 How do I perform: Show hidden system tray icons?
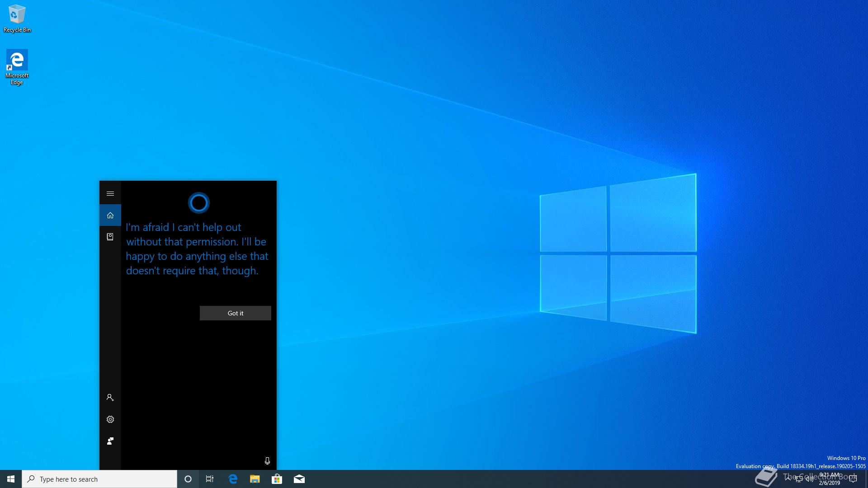(x=788, y=478)
